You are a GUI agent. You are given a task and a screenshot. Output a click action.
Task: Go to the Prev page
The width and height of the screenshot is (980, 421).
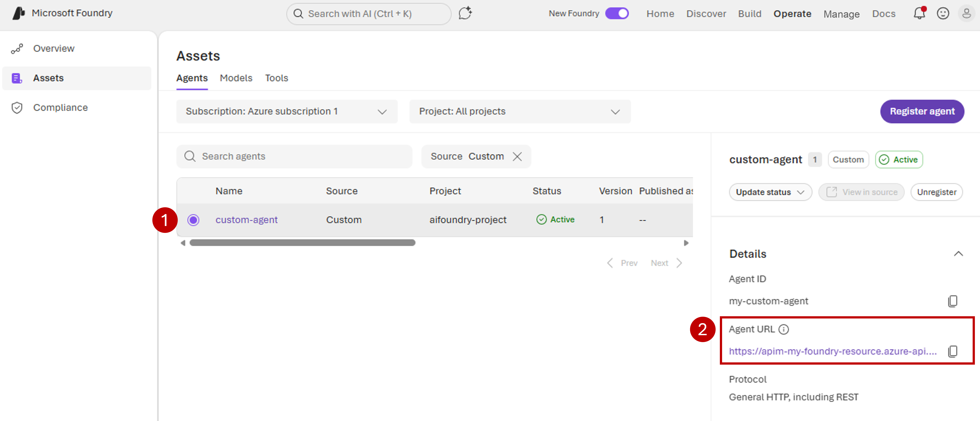(x=622, y=263)
